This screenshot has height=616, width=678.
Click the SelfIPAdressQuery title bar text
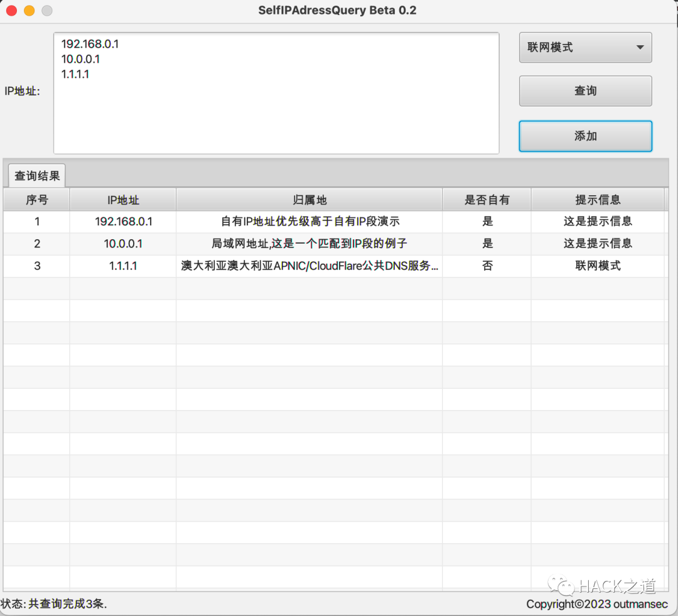pos(337,10)
